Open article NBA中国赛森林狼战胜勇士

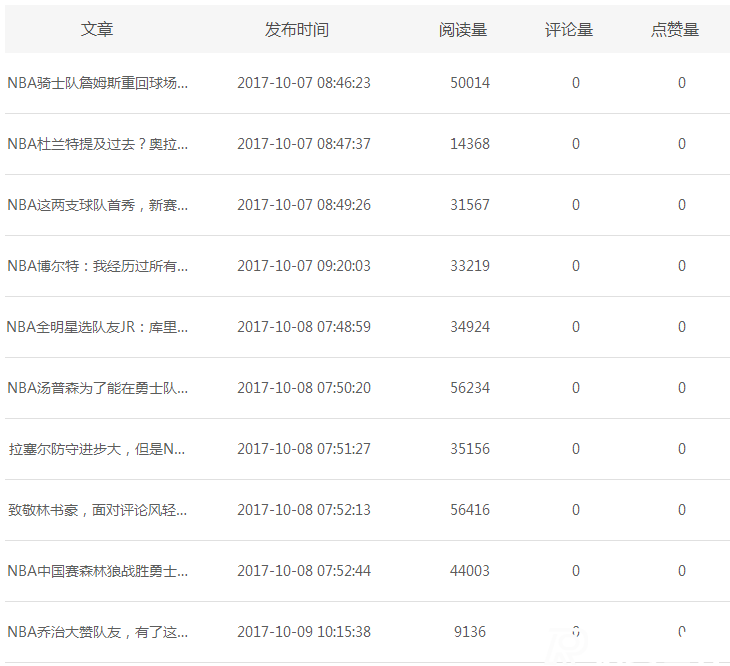tap(97, 571)
